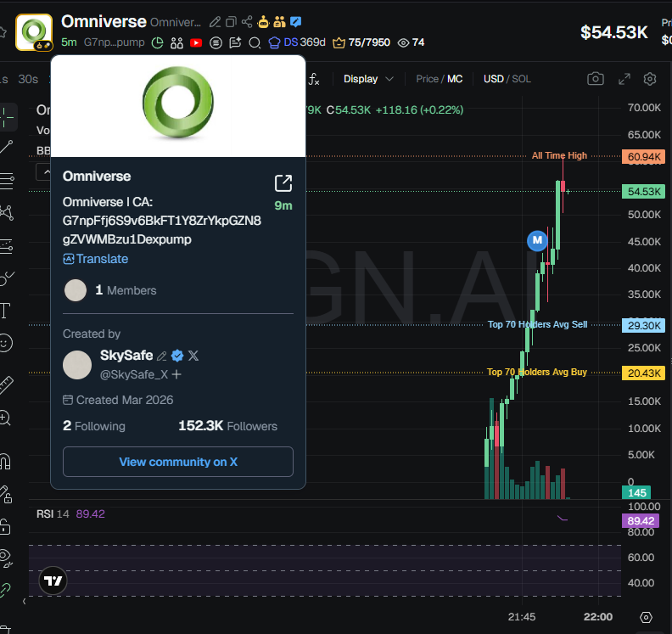Click the blue community chat icon
This screenshot has width=672, height=634.
(x=296, y=22)
